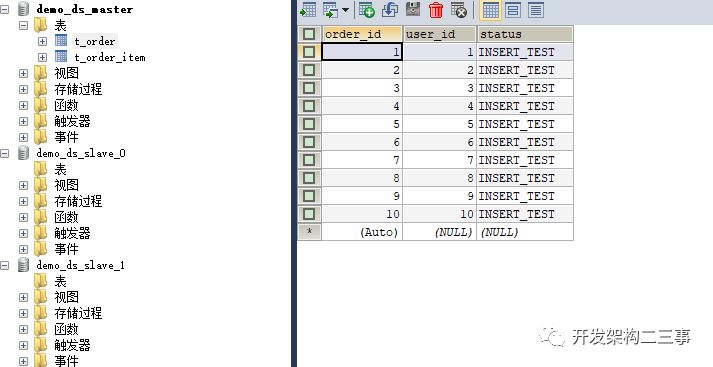Duplicate the current row with the toolbar icon
This screenshot has width=713, height=367.
(x=390, y=10)
